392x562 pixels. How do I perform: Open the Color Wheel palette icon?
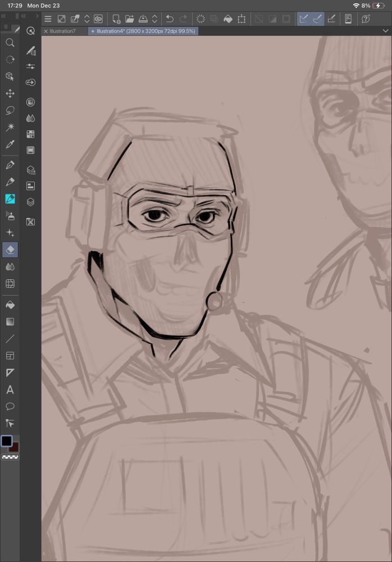[30, 102]
